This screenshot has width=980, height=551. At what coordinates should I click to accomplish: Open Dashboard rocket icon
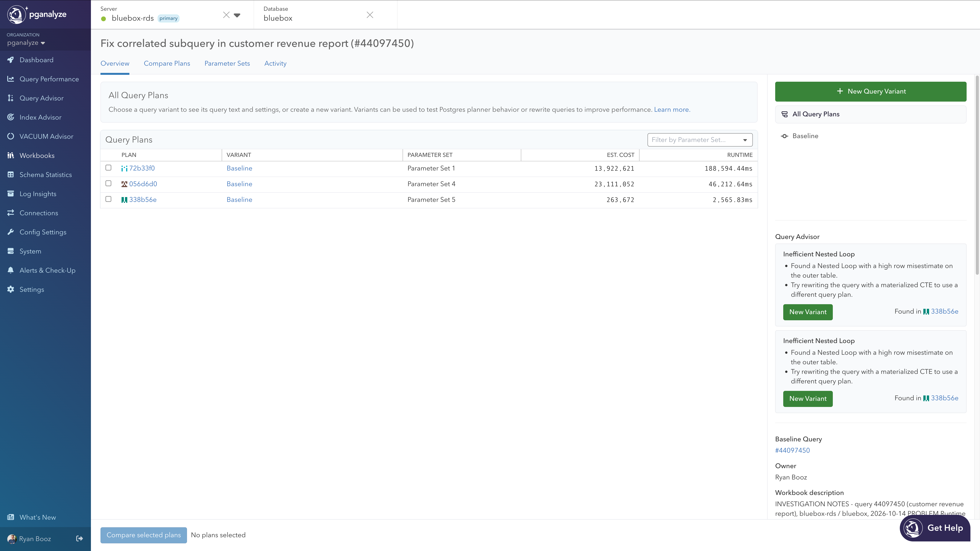(11, 60)
